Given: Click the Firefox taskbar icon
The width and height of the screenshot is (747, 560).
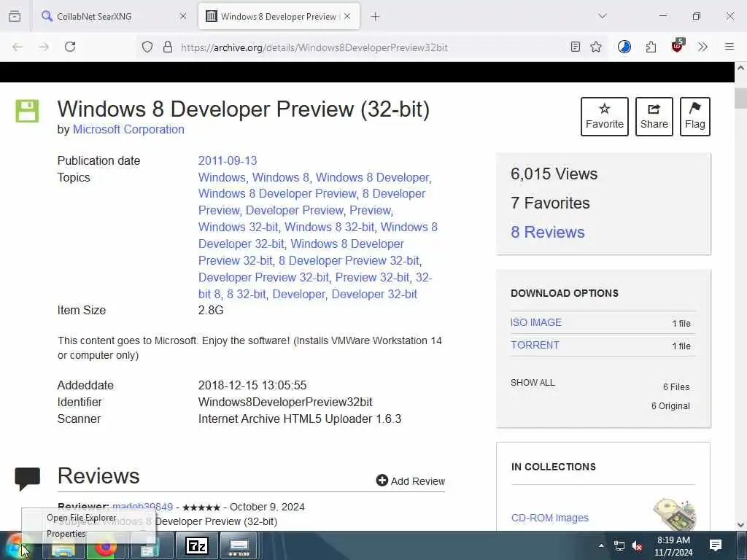Looking at the screenshot, I should [x=105, y=547].
